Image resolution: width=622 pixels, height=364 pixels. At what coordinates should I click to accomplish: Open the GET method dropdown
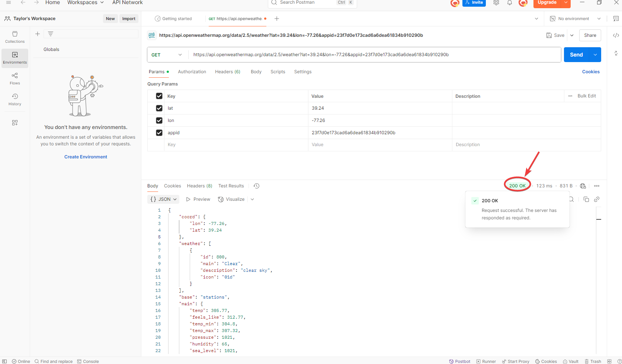pyautogui.click(x=167, y=55)
